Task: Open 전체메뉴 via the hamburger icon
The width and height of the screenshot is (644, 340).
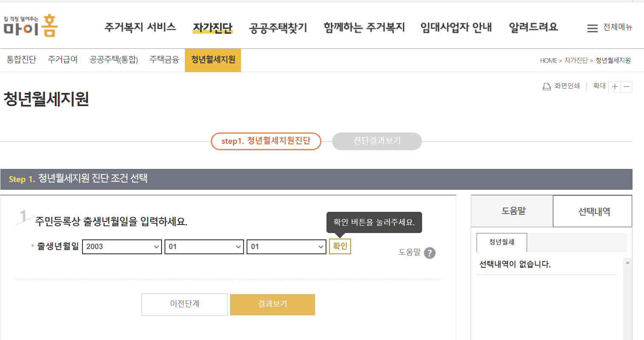Action: coord(592,27)
